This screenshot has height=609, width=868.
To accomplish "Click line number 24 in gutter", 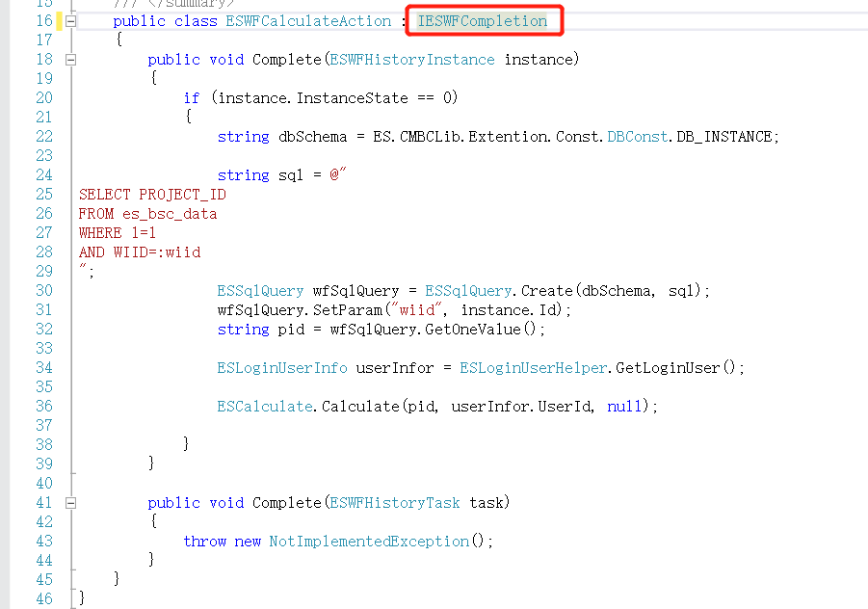I will coord(44,175).
